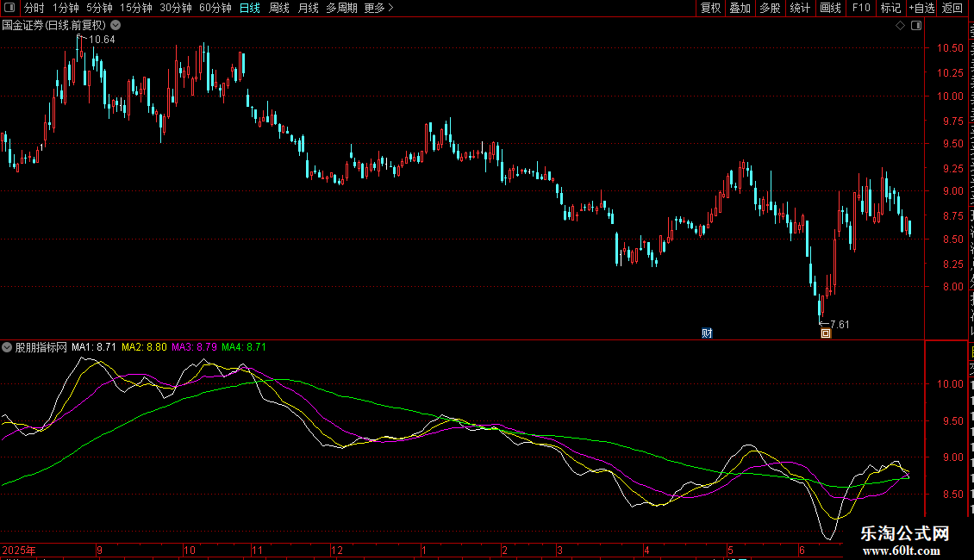Open the 多股 multi-stock view
The height and width of the screenshot is (560, 974).
tap(770, 8)
